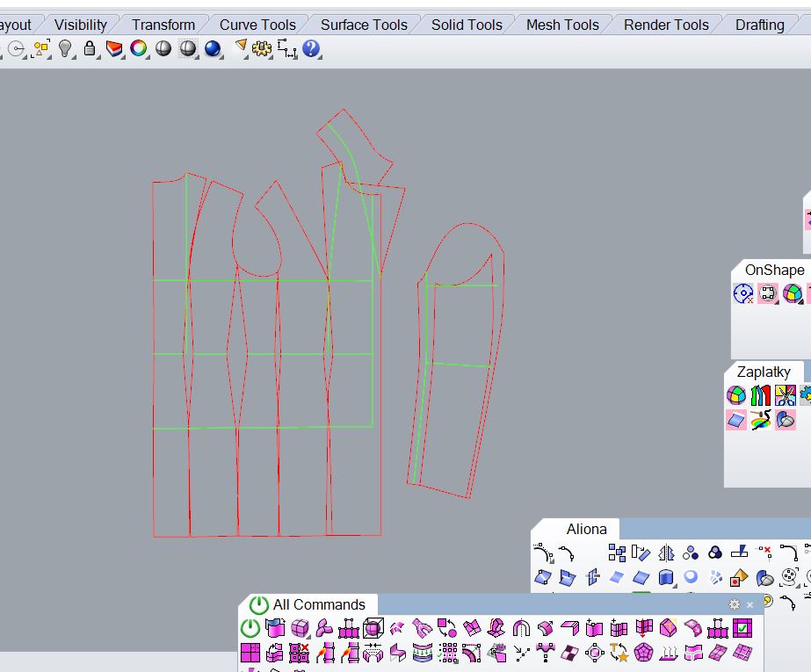Image resolution: width=811 pixels, height=672 pixels.
Task: Click the target icon in OnShape panel
Action: [x=743, y=294]
